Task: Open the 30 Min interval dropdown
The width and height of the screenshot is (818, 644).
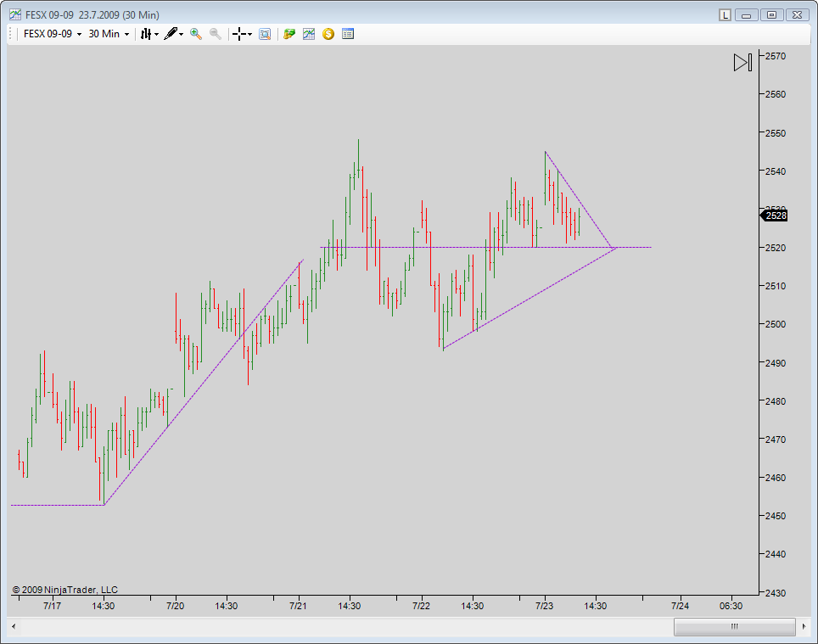Action: (x=109, y=34)
